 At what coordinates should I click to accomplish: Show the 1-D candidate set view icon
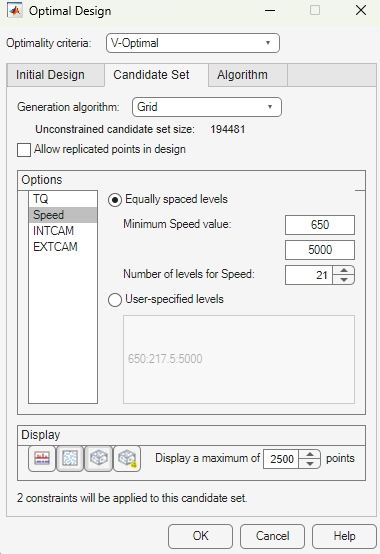click(x=42, y=459)
